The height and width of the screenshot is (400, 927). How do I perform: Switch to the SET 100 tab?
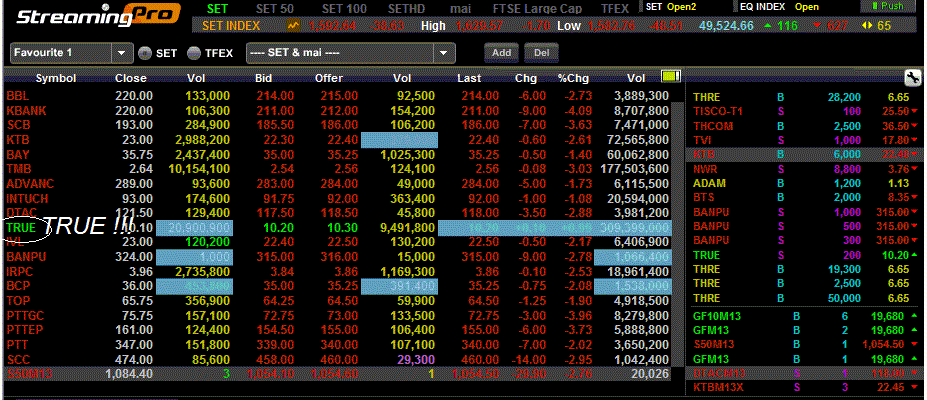tap(344, 8)
